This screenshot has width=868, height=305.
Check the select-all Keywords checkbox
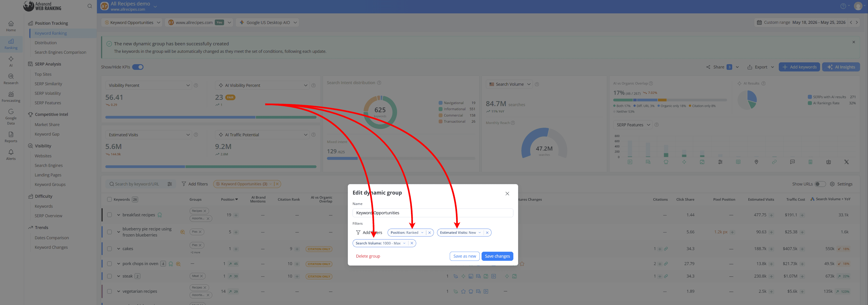109,199
